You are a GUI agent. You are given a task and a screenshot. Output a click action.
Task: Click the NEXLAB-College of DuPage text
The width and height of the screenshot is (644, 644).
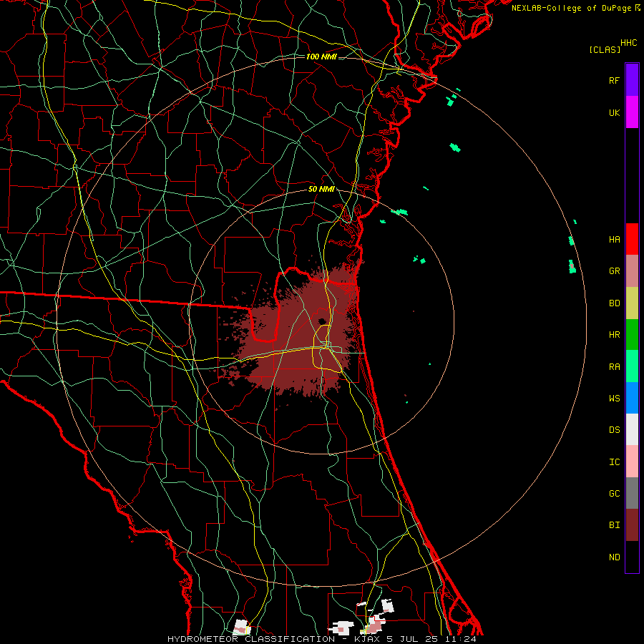(x=571, y=8)
